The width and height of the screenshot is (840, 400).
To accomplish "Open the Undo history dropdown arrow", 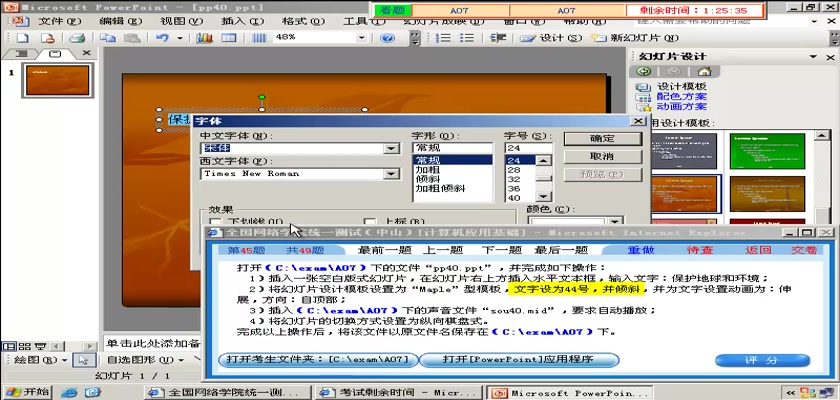I will point(179,38).
